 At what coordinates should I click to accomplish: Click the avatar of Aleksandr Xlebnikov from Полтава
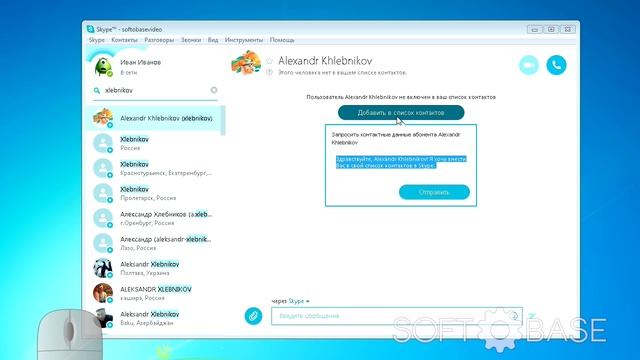click(103, 268)
